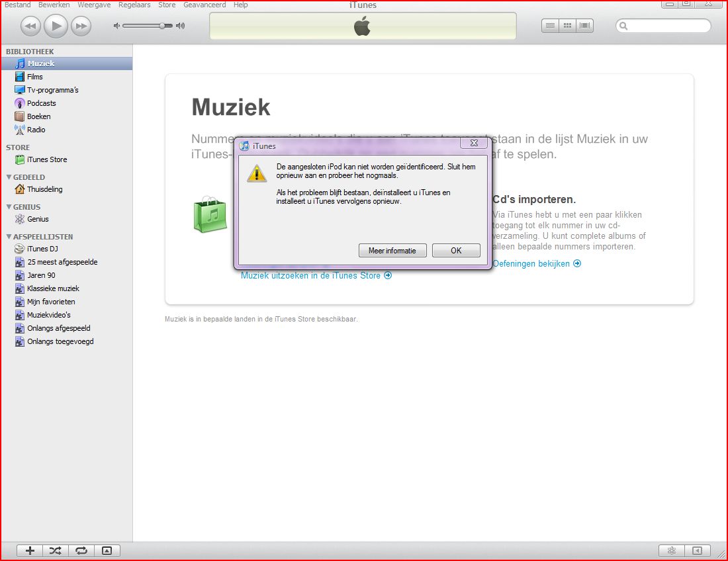Open the Weergave menu
728x561 pixels.
(x=94, y=5)
